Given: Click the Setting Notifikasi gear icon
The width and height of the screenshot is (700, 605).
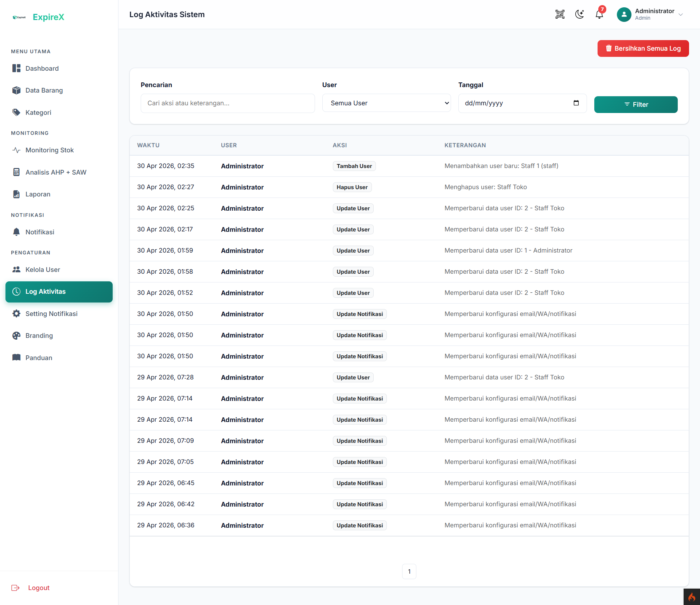Looking at the screenshot, I should (16, 314).
